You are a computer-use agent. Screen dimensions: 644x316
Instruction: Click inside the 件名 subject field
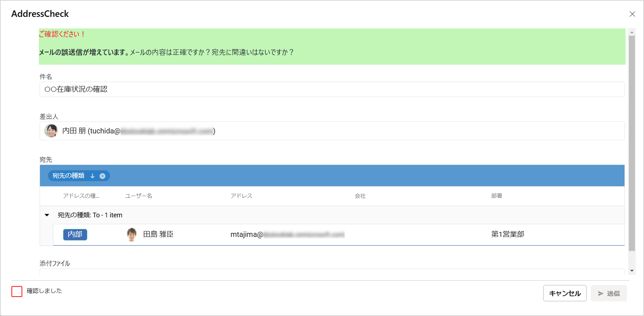click(x=332, y=89)
